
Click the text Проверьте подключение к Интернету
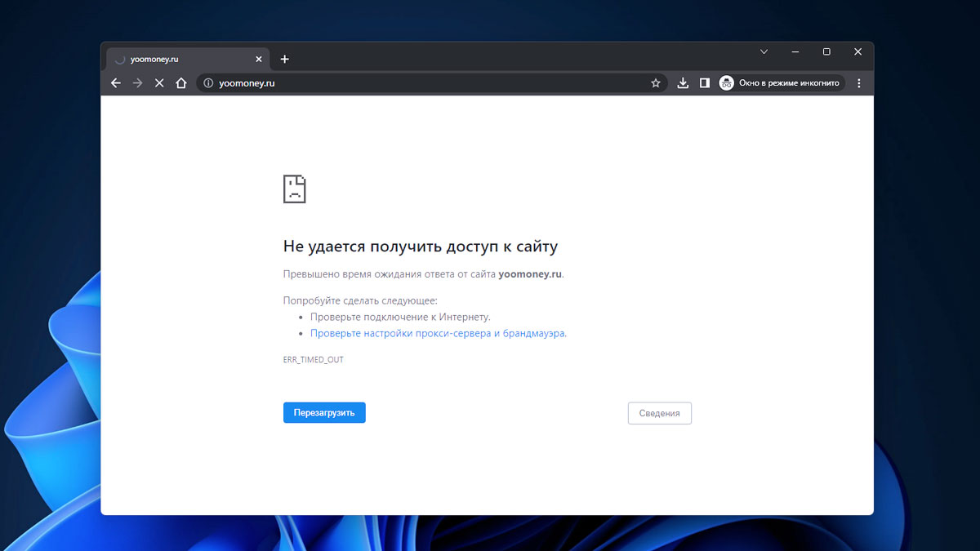400,317
